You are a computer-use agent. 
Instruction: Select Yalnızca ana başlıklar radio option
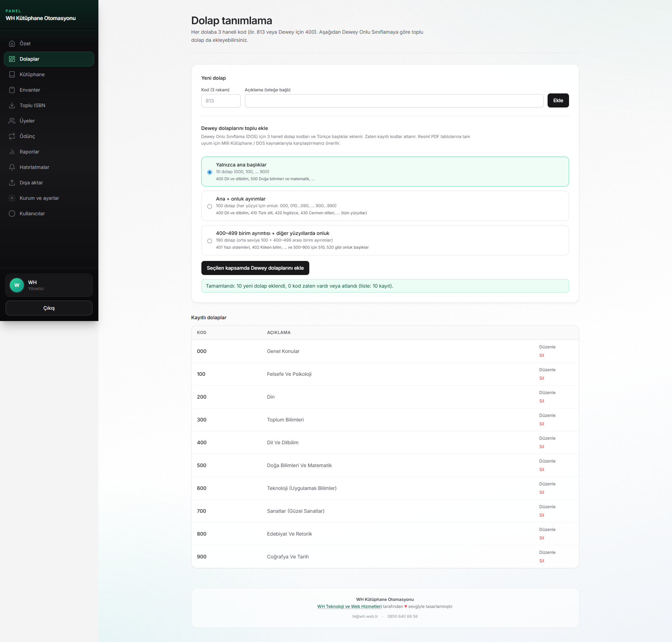[x=209, y=172]
